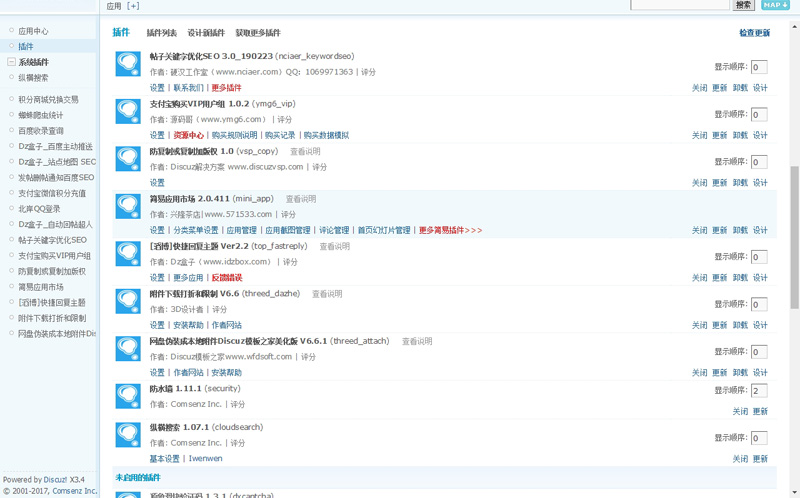800x498 pixels.
Task: Click the 防水墙 security plugin icon
Action: (x=128, y=396)
